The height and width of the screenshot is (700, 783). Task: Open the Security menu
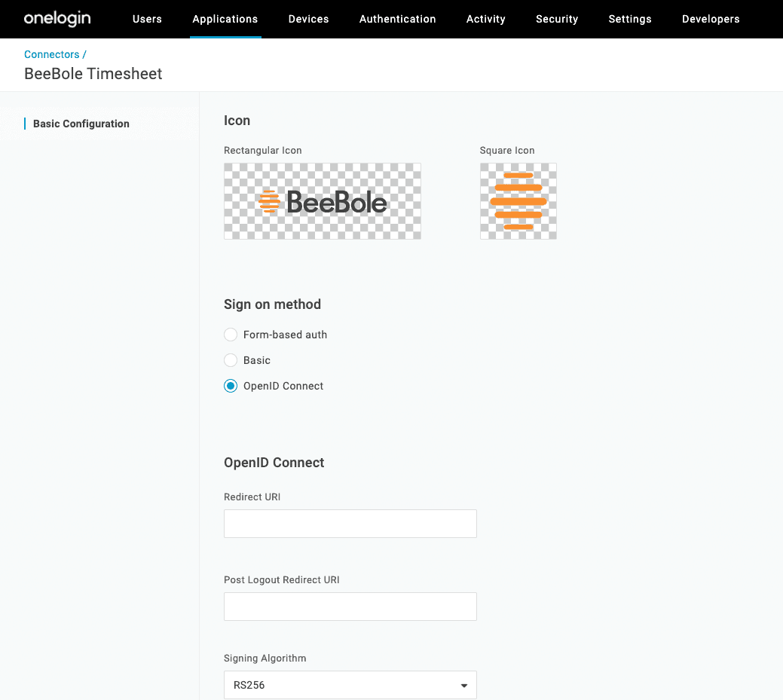[x=557, y=19]
